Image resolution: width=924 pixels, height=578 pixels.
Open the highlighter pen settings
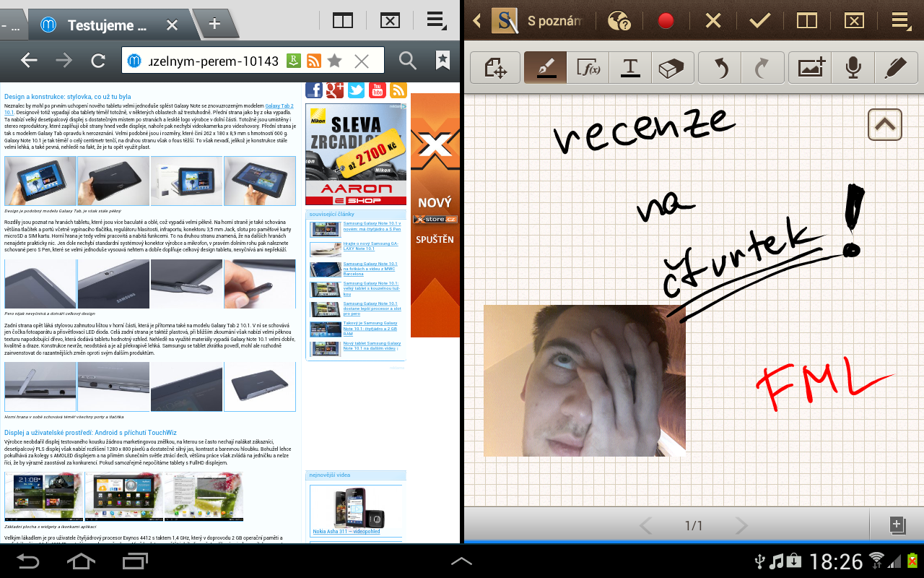[x=896, y=69]
